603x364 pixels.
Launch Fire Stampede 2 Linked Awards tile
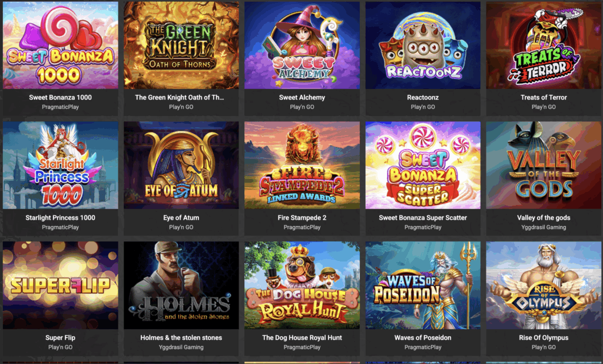coord(302,166)
